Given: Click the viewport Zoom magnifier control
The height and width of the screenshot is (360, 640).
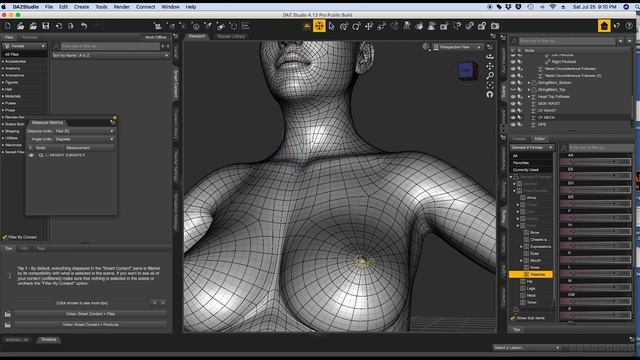Looking at the screenshot, I should point(490,76).
